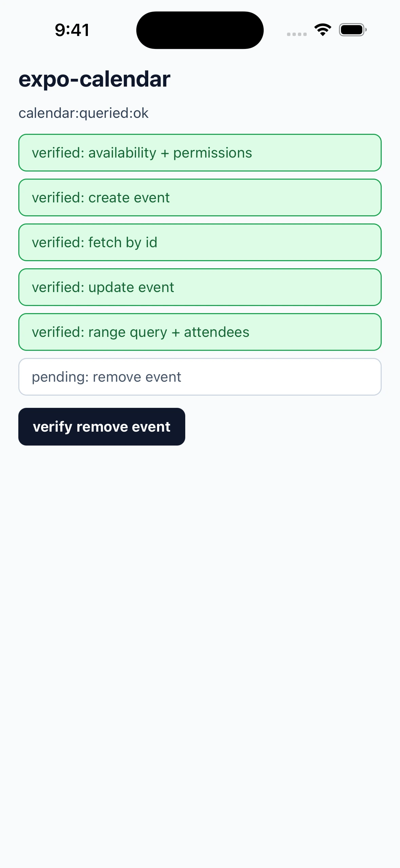Tap the 9:41 clock in status bar
The image size is (400, 868).
72,30
